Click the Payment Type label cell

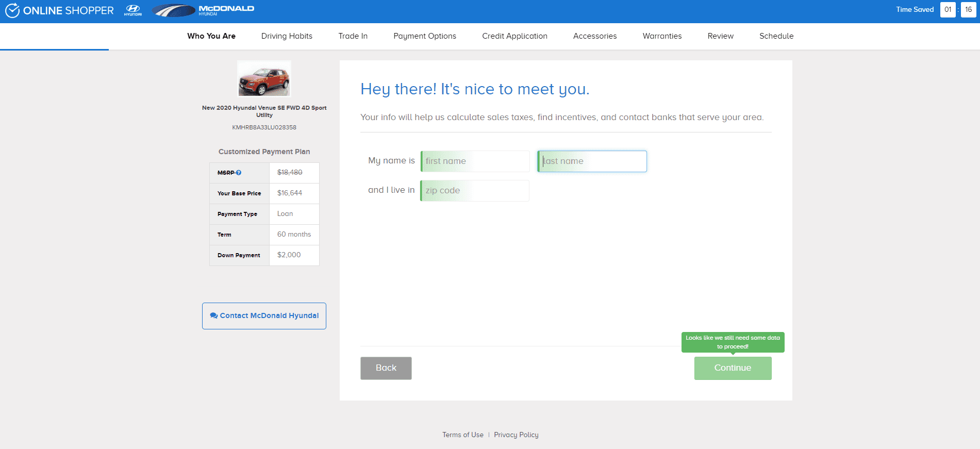coord(239,214)
